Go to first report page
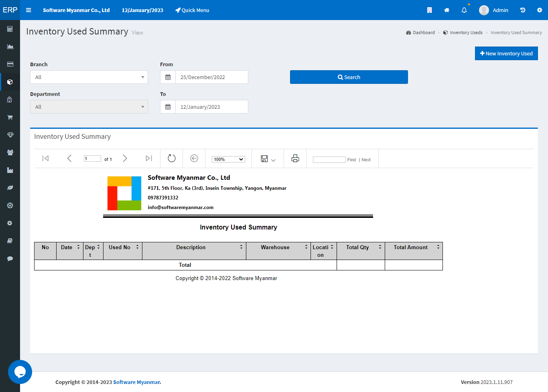Image resolution: width=548 pixels, height=392 pixels. pos(46,158)
